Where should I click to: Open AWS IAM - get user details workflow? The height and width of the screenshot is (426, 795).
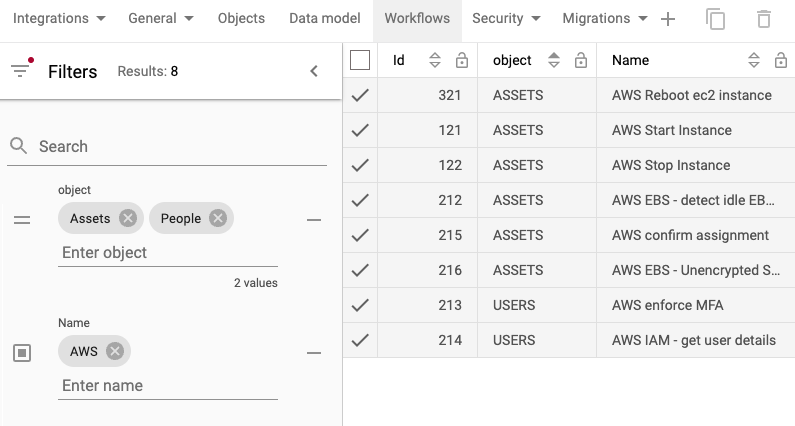click(694, 340)
